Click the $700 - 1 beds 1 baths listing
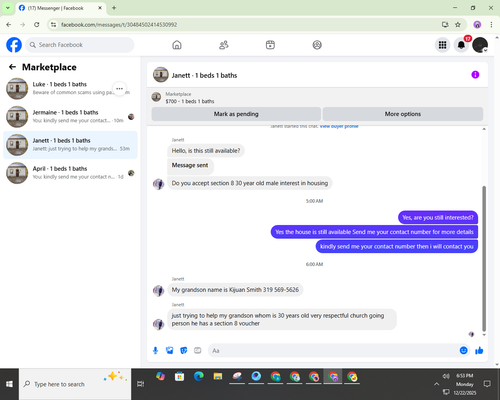This screenshot has height=400, width=500. pos(190,101)
